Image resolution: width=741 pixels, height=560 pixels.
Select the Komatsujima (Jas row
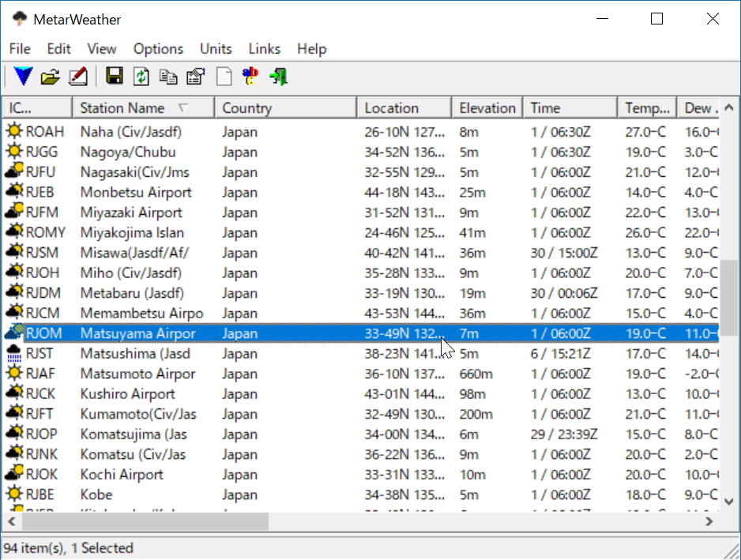[x=361, y=434]
